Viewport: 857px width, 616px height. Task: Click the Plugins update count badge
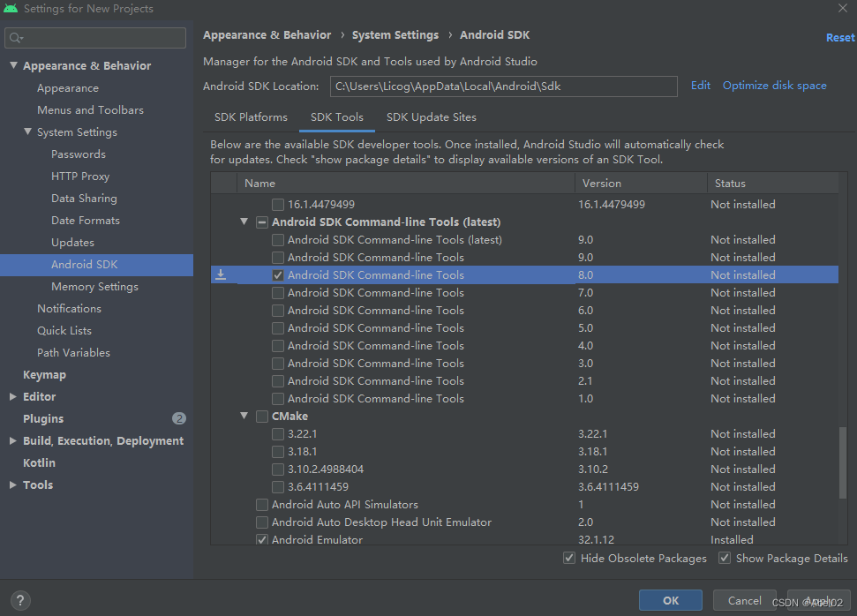[x=179, y=418]
